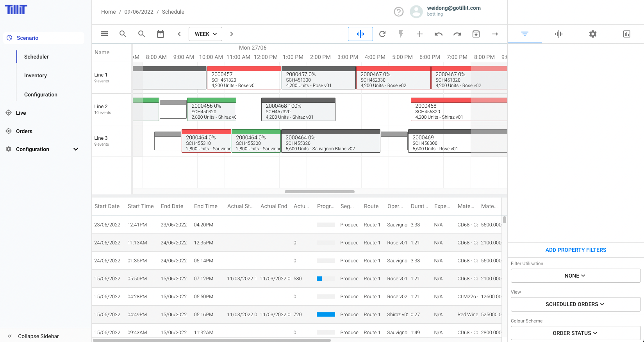Viewport: 644px width, 342px height.
Task: Click the zoom out magnifier icon
Action: (141, 34)
